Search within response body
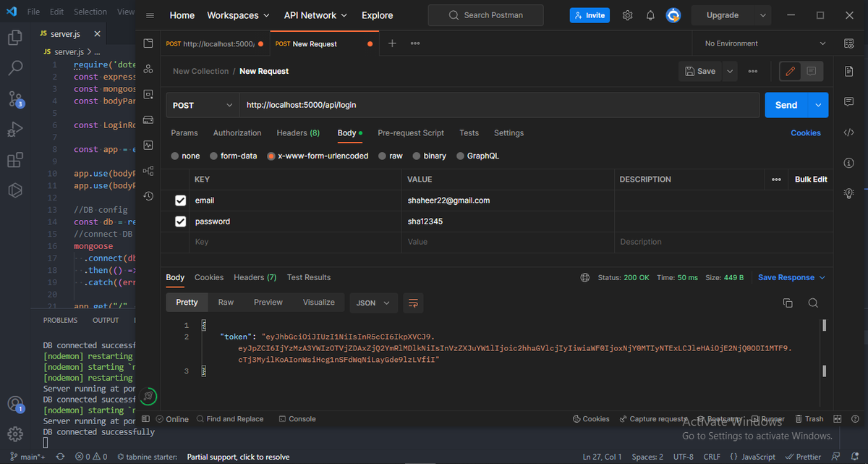868x464 pixels. 813,303
